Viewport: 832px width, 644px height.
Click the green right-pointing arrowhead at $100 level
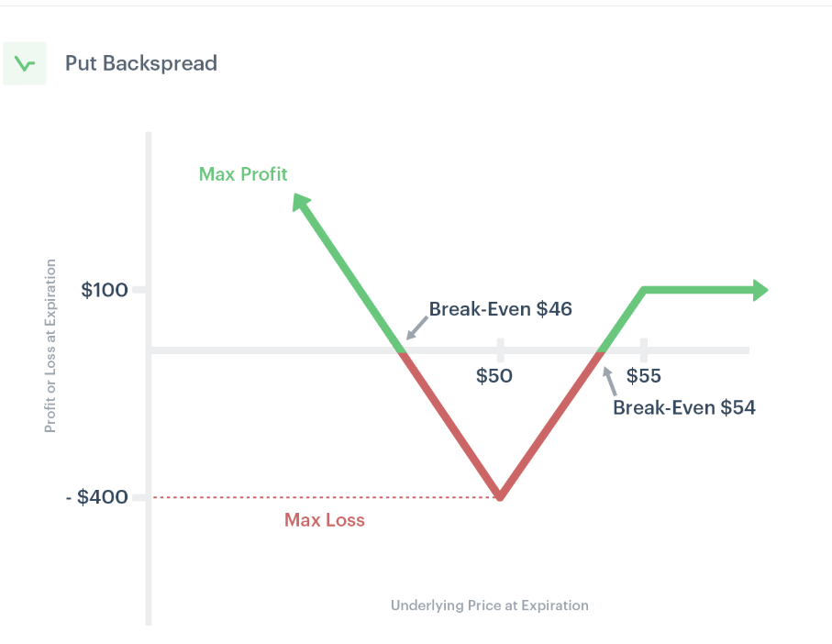point(760,290)
